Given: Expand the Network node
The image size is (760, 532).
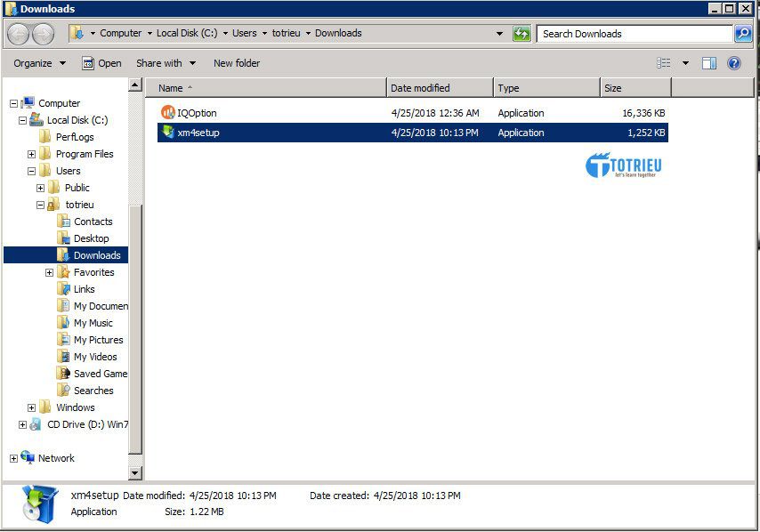Looking at the screenshot, I should pyautogui.click(x=13, y=457).
